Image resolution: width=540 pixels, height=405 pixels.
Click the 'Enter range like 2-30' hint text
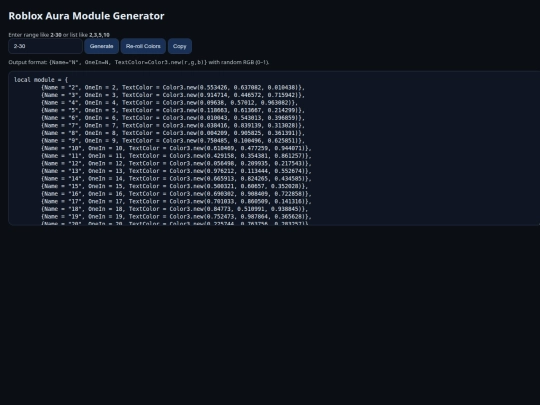pos(59,35)
